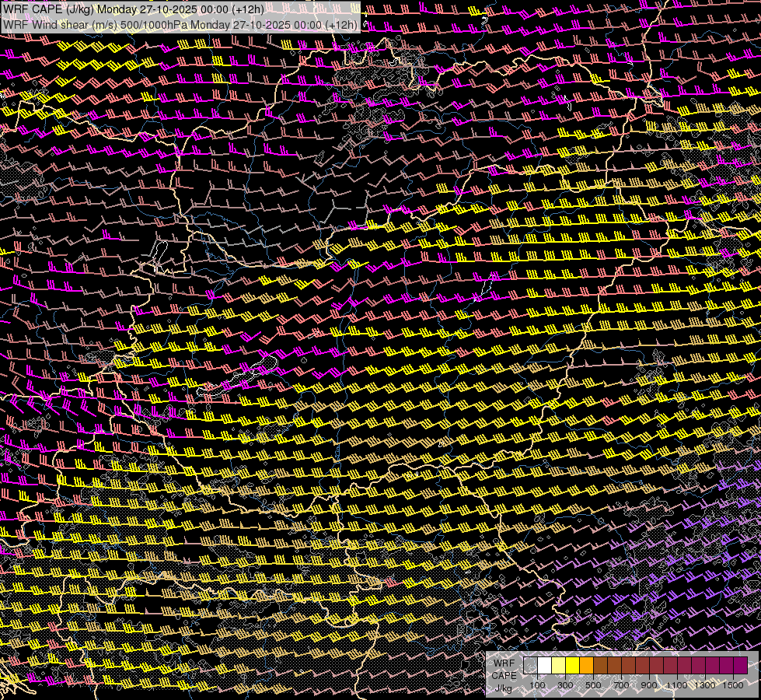
Task: Click the WRF text in the legend
Action: pyautogui.click(x=504, y=663)
